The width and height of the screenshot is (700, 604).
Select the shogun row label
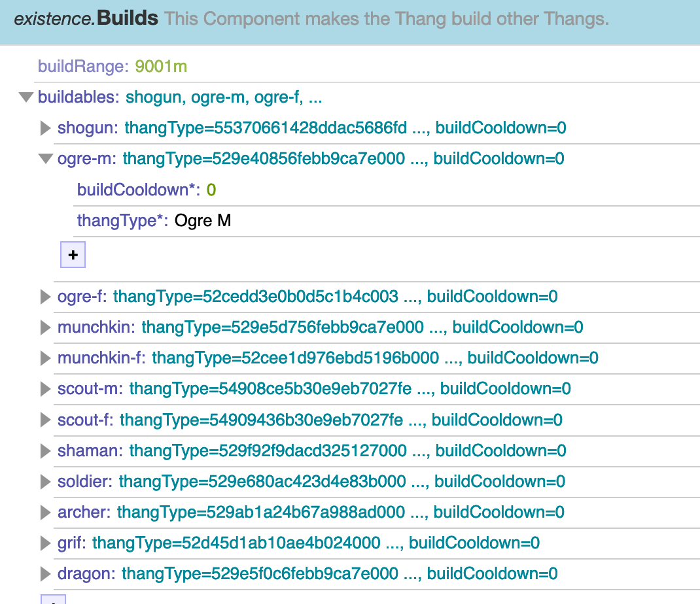[x=88, y=128]
